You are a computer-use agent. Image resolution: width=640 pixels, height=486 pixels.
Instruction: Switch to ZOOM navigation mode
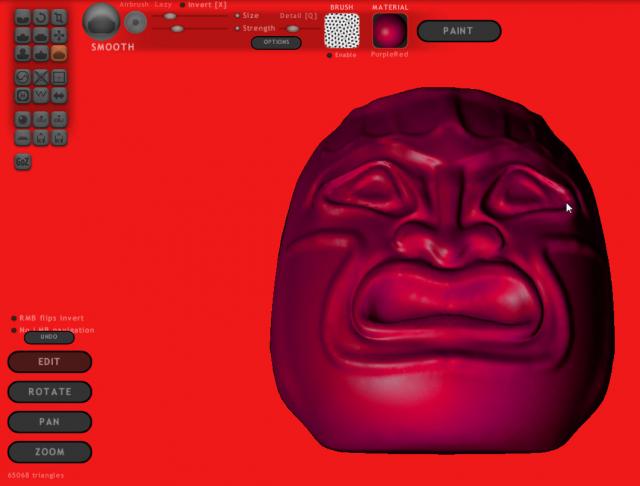pos(49,452)
